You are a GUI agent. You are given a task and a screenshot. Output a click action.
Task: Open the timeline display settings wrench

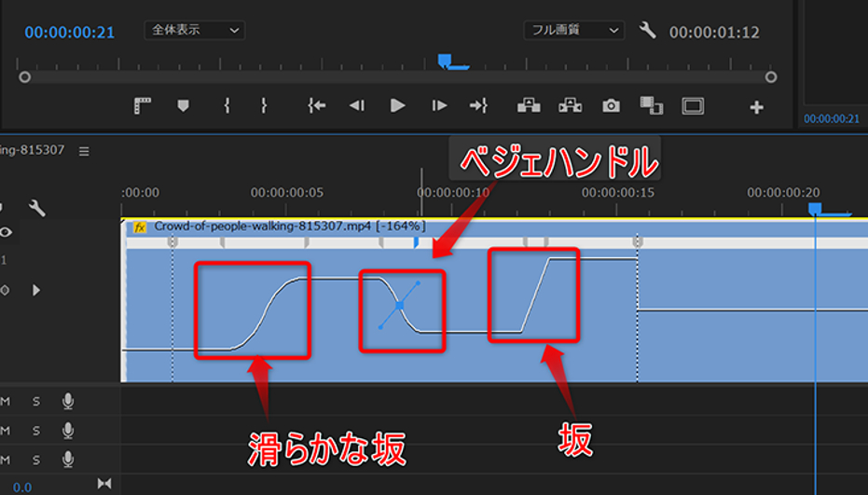click(x=37, y=208)
